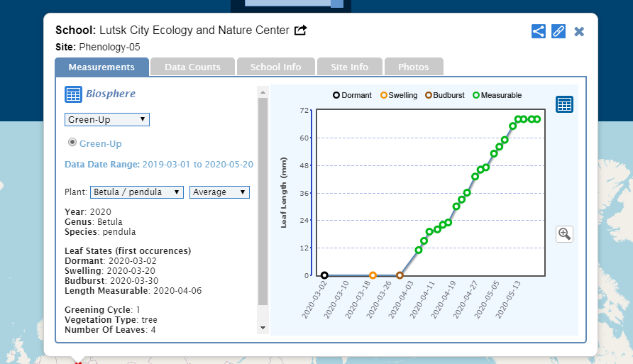Click the Biosphere table icon
The height and width of the screenshot is (364, 633).
point(73,94)
